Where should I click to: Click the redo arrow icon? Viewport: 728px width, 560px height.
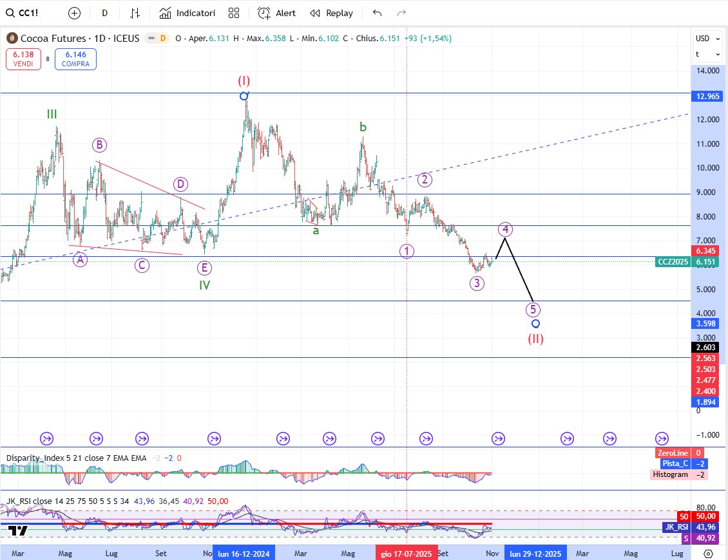[x=401, y=13]
